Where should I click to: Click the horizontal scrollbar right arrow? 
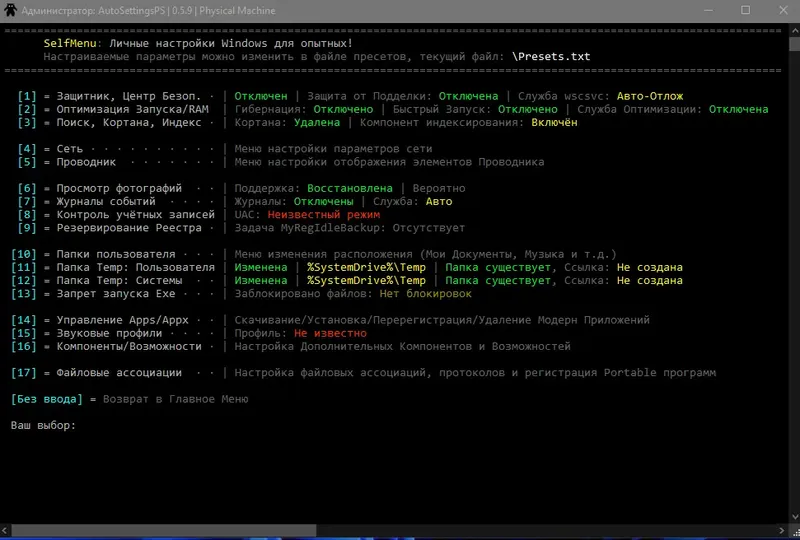[782, 530]
